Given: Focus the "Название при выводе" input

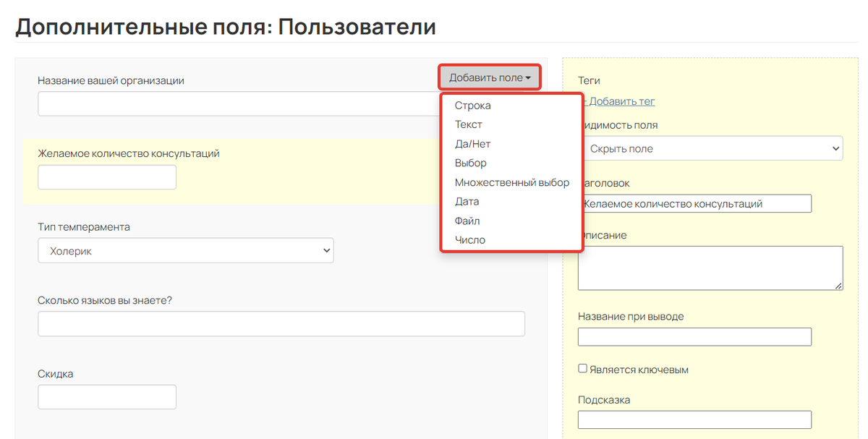Looking at the screenshot, I should pyautogui.click(x=694, y=337).
